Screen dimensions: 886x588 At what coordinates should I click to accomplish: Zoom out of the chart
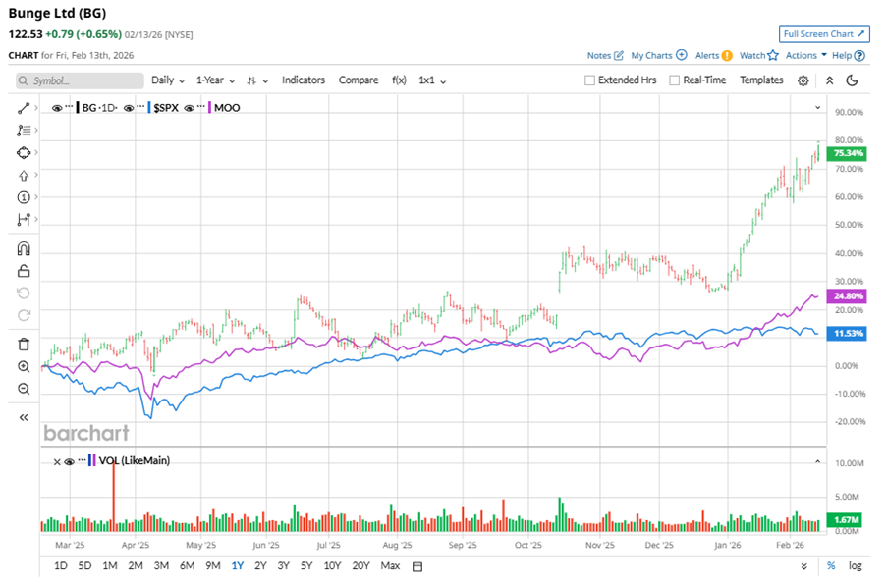pos(24,389)
